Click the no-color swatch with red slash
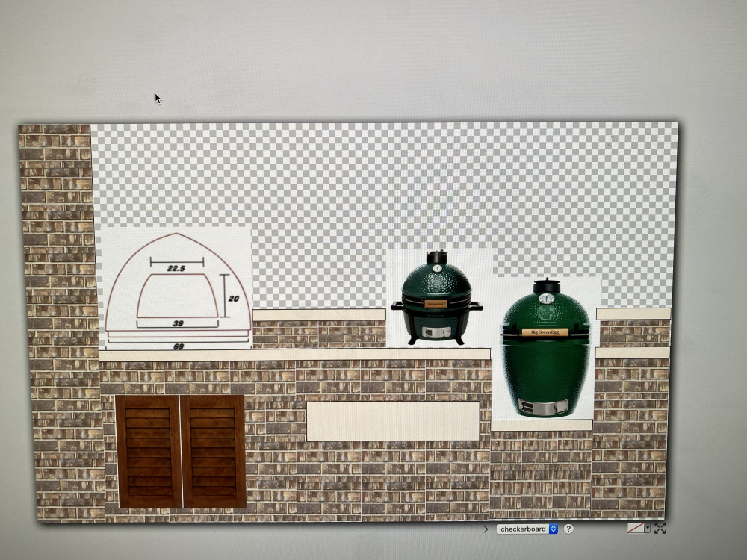This screenshot has height=560, width=747. click(x=635, y=528)
